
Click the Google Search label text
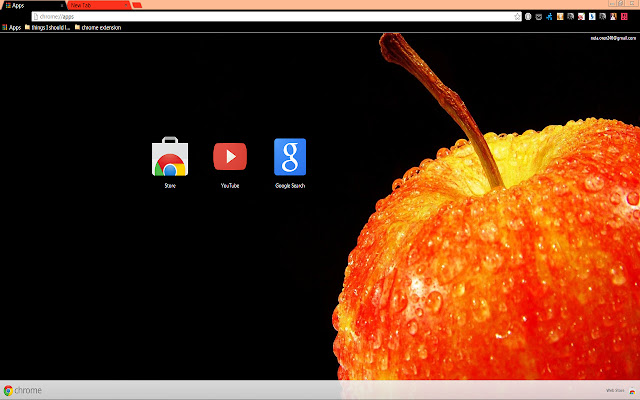tap(290, 186)
